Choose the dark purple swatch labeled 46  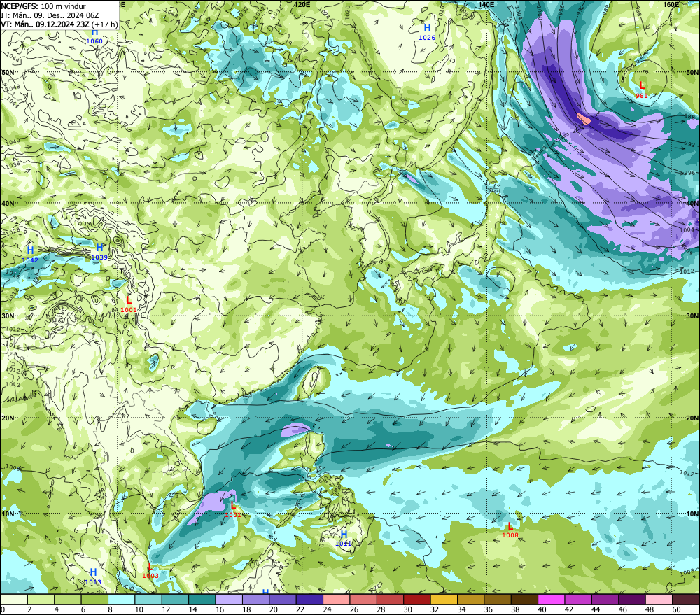[x=631, y=600]
